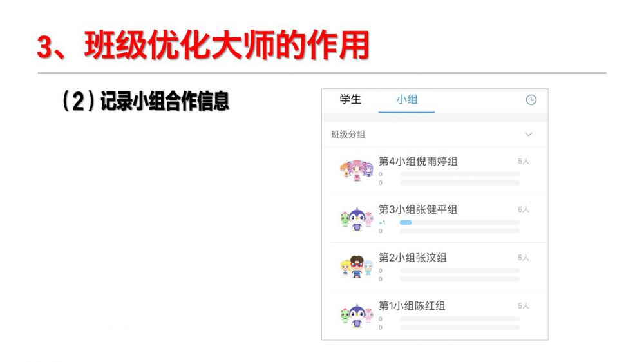Switch to the 小组 tab
The width and height of the screenshot is (644, 362).
(406, 99)
